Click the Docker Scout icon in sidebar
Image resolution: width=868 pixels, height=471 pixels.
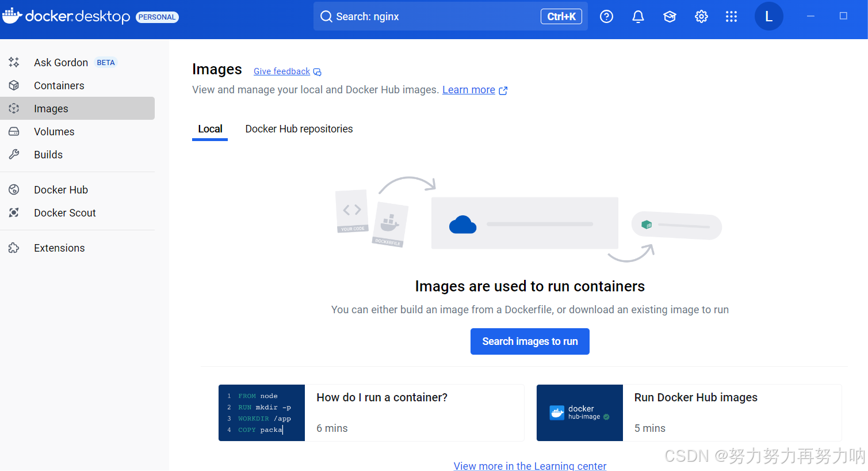14,212
